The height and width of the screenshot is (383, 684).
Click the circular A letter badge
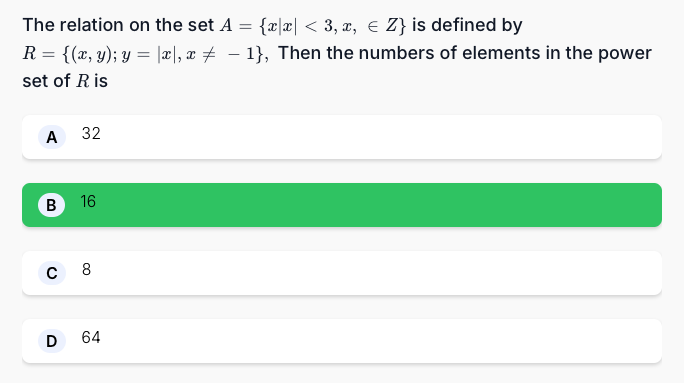click(x=52, y=137)
